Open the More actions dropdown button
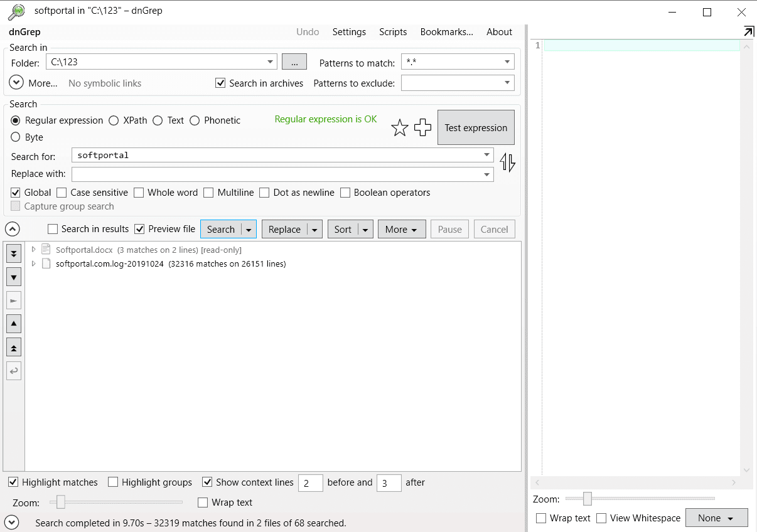 (x=402, y=230)
